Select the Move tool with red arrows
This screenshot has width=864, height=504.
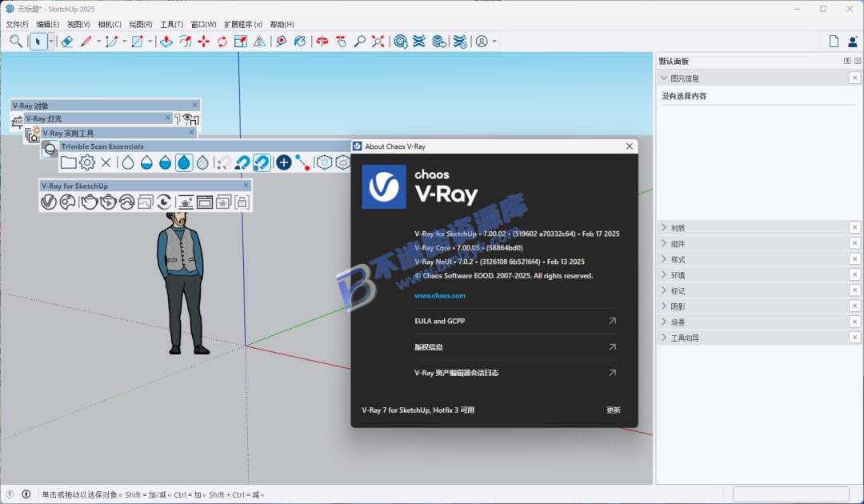pos(203,42)
